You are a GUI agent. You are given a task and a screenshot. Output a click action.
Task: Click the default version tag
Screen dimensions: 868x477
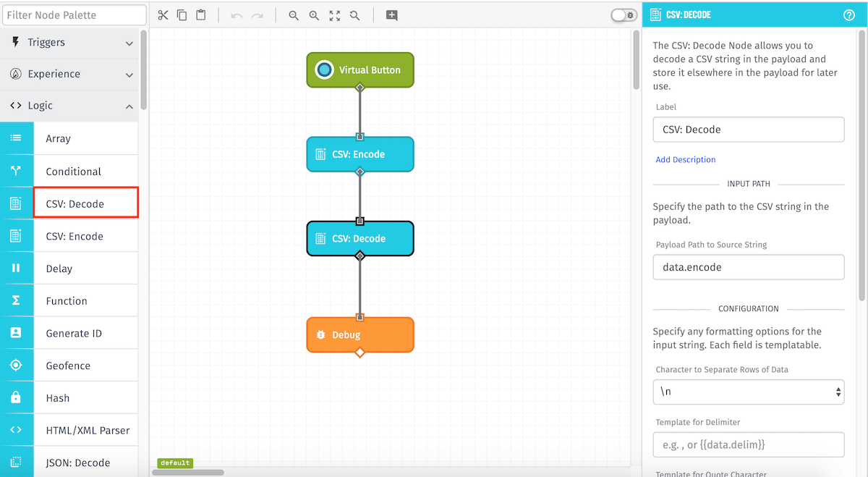point(175,463)
